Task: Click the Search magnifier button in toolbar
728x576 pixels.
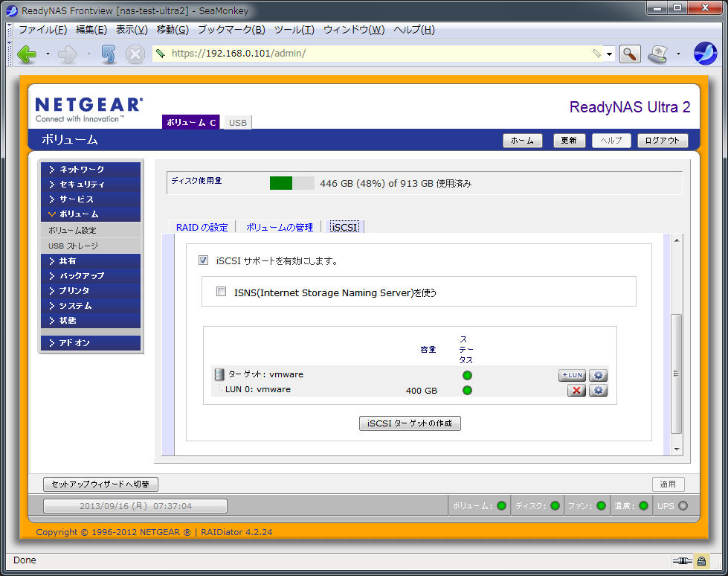Action: [x=630, y=54]
